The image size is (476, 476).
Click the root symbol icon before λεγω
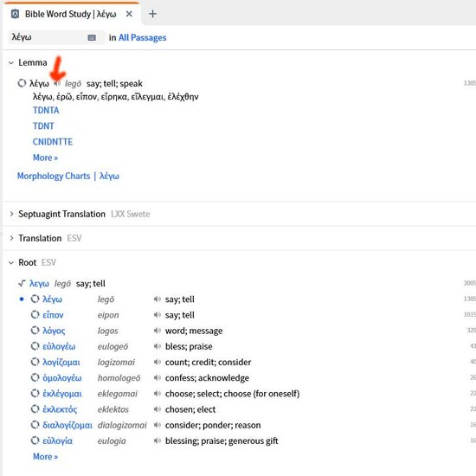click(x=22, y=283)
